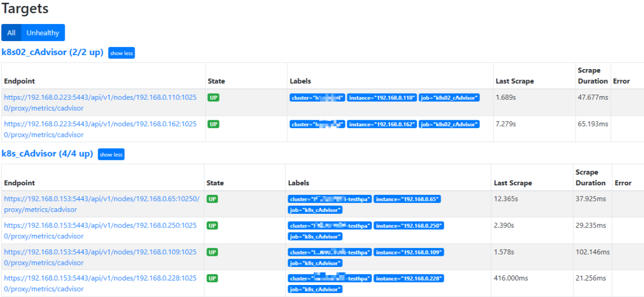Click the cluster testhpa label in 192.168.0.228 row
Screen dimensions: 644x297
(330, 278)
